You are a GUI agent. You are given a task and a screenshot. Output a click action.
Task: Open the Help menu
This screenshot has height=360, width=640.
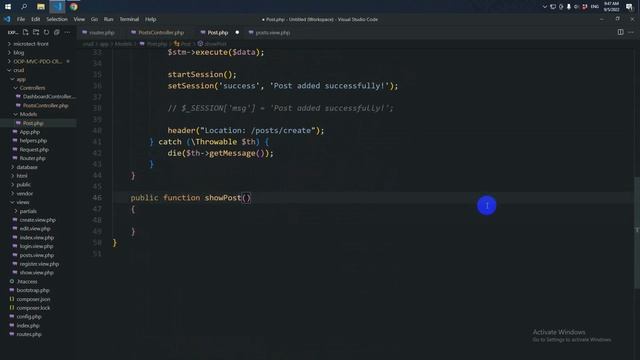tap(151, 19)
